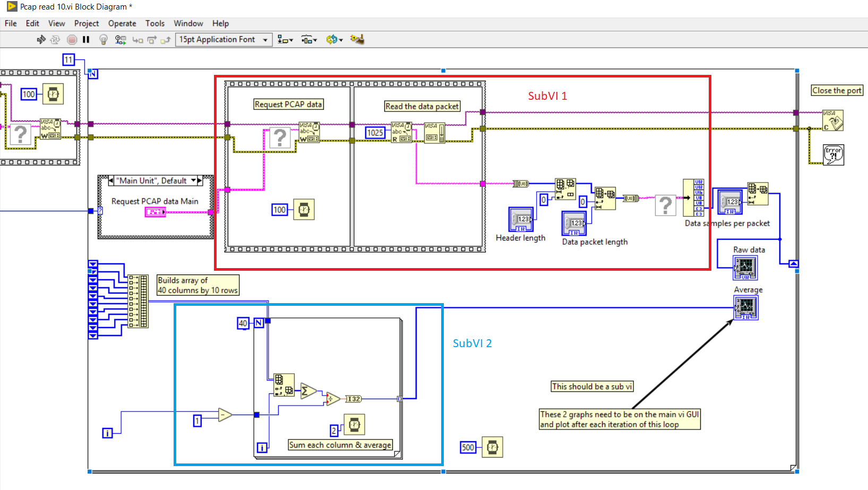Click the Add Array Elements sigma node
Image resolution: width=868 pixels, height=490 pixels.
(x=308, y=392)
